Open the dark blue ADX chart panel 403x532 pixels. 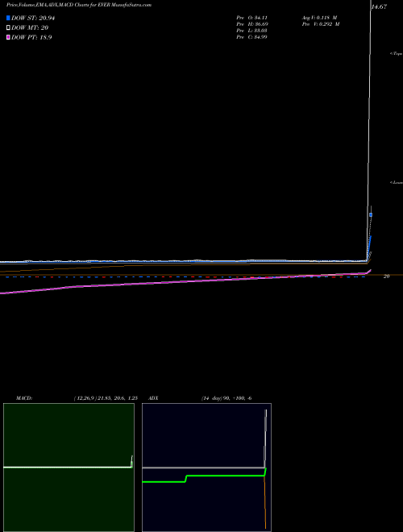[206, 468]
